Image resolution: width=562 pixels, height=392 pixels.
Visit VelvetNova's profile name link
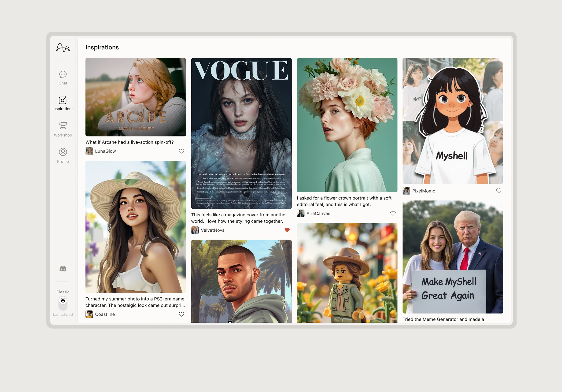[213, 230]
